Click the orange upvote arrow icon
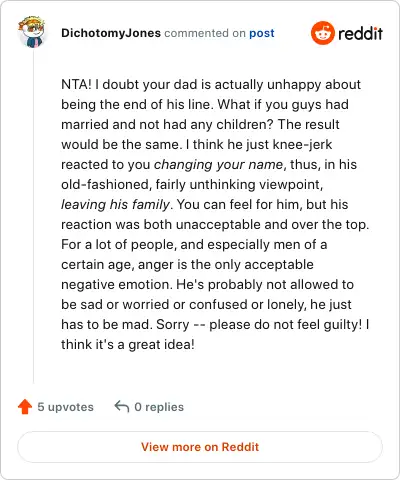Screen dimensions: 400x480 click(25, 407)
